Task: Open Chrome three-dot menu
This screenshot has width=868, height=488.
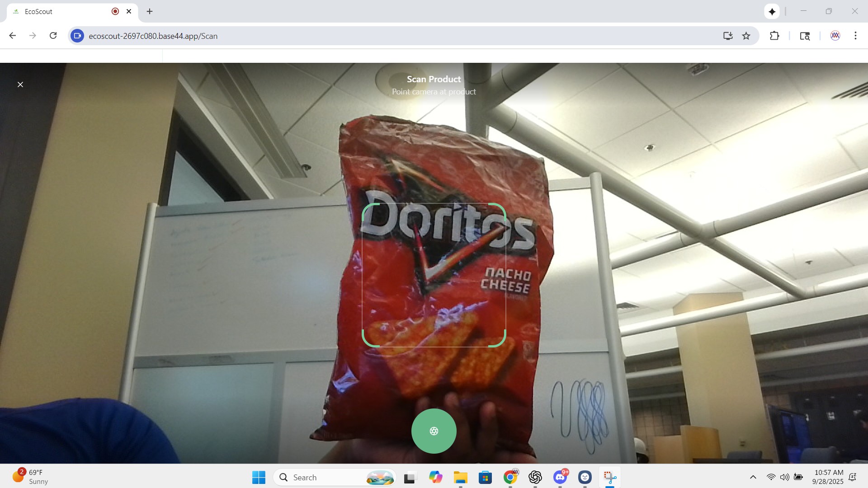Action: (855, 36)
